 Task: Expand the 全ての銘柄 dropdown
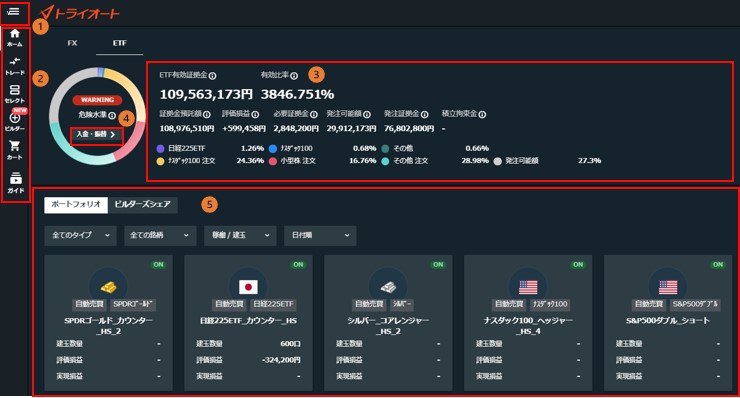click(160, 235)
